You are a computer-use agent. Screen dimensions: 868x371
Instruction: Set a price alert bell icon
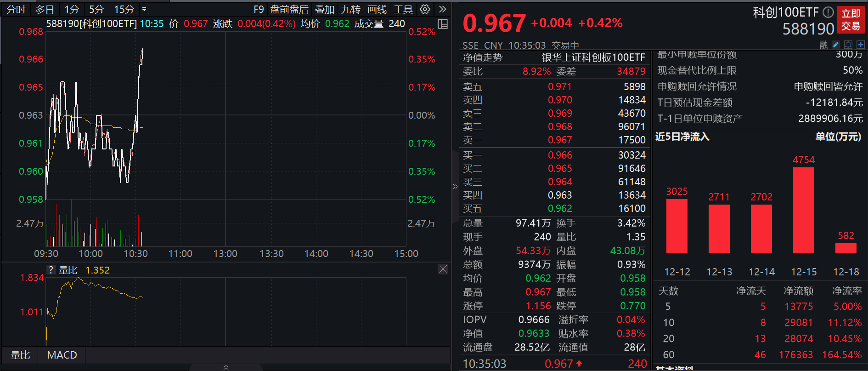848,45
